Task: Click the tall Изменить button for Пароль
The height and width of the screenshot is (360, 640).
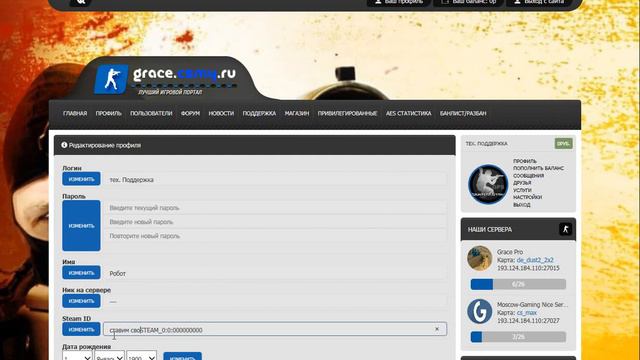Action: pyautogui.click(x=81, y=225)
